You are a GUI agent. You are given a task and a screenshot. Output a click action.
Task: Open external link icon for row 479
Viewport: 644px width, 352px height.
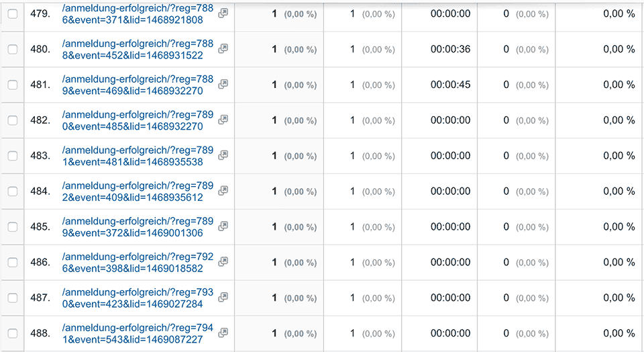point(223,13)
